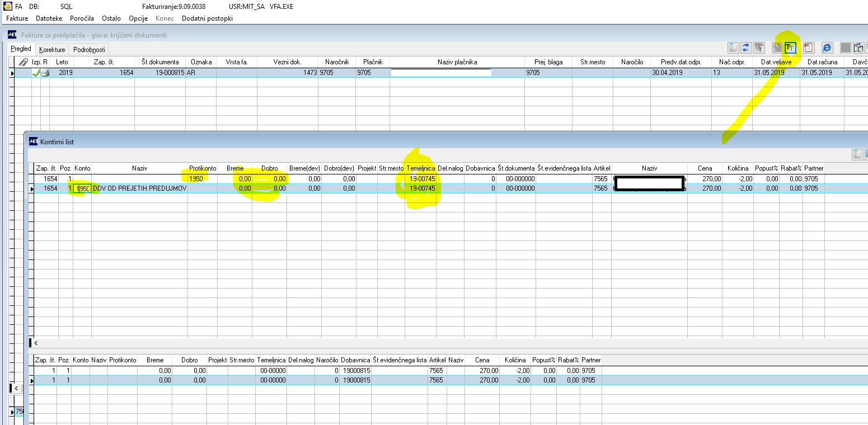Click the Vrsta fa. column header
This screenshot has width=868, height=425.
pyautogui.click(x=237, y=62)
